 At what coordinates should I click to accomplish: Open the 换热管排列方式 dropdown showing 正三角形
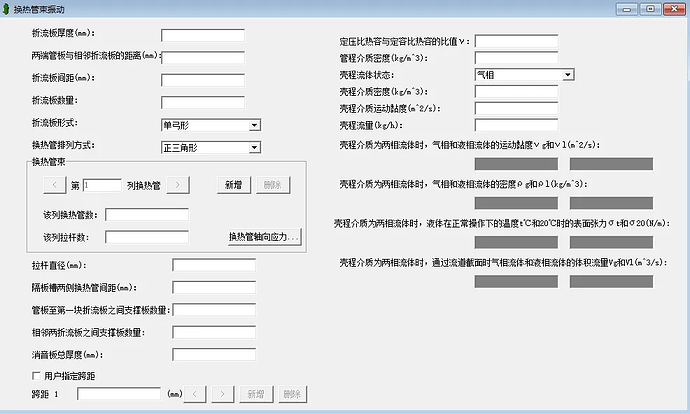point(211,147)
